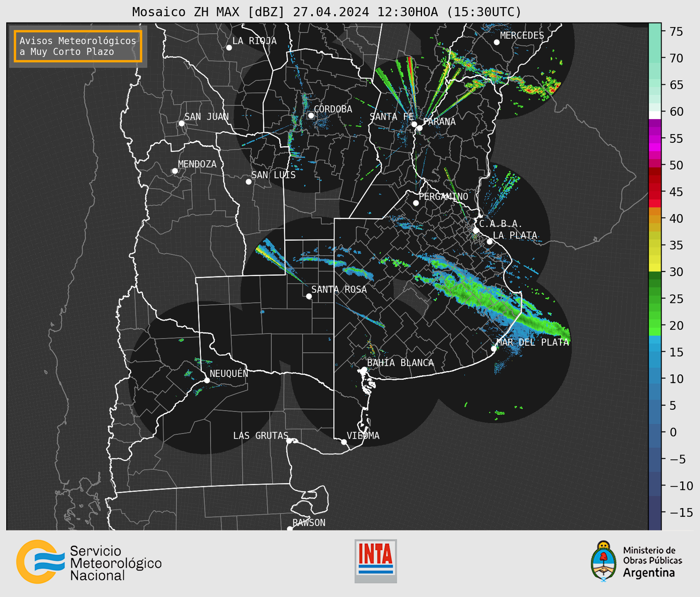Click the PERGAMINO label text

tap(444, 197)
